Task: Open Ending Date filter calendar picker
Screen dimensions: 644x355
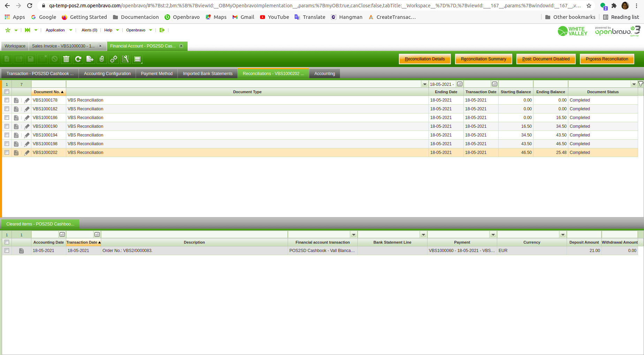Action: pos(460,84)
